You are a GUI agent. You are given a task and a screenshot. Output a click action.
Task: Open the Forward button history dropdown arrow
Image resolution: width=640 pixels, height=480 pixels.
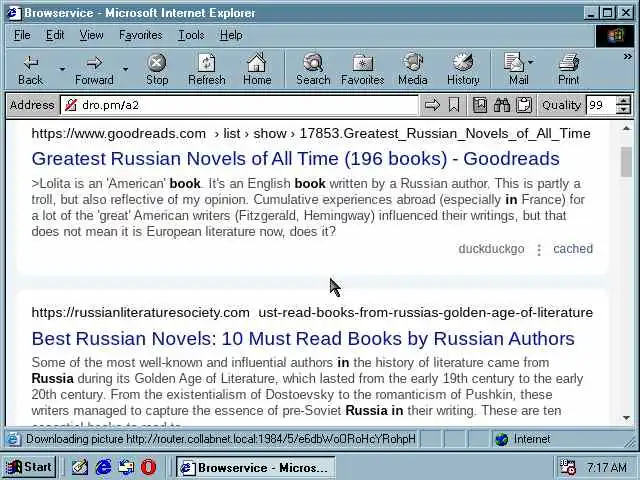click(125, 69)
